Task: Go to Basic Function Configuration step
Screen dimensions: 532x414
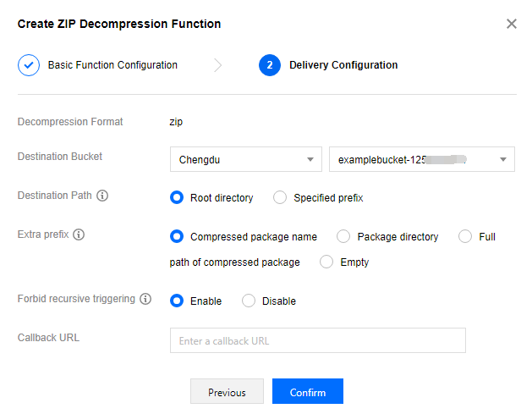Action: click(x=112, y=65)
